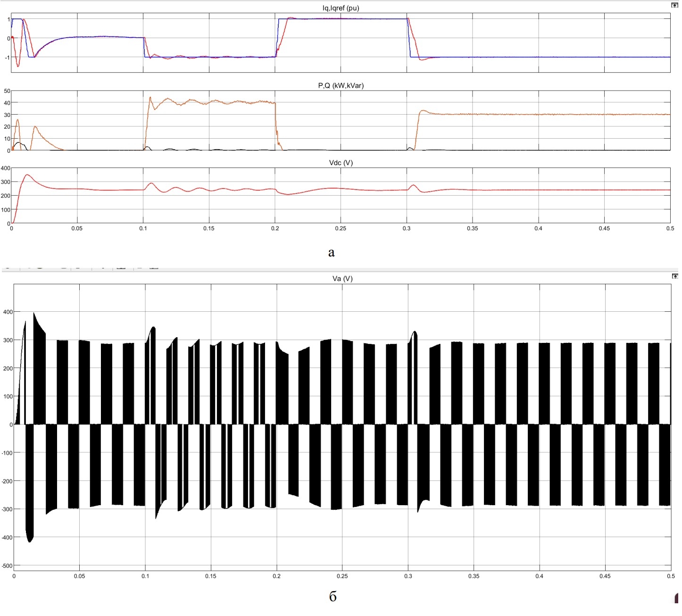682x616 pixels.
Task: Click the maximize axes icon above the Iq,Iqref plot
Action: pos(674,5)
